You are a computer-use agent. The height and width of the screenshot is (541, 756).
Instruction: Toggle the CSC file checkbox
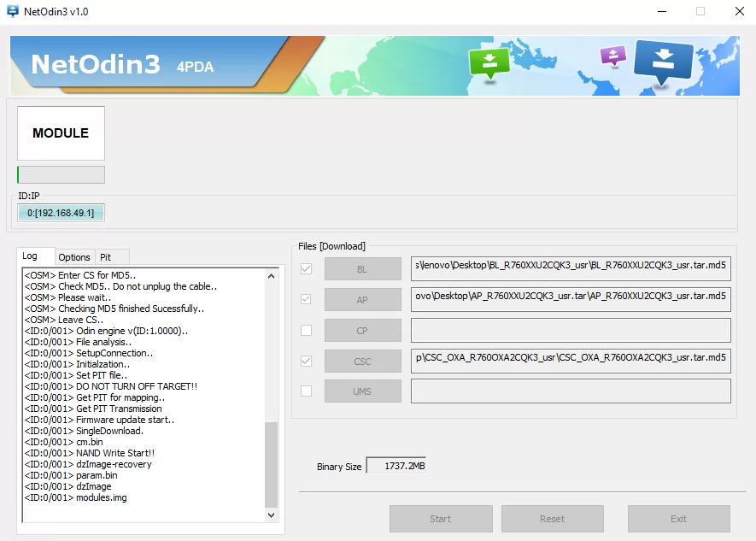(307, 361)
